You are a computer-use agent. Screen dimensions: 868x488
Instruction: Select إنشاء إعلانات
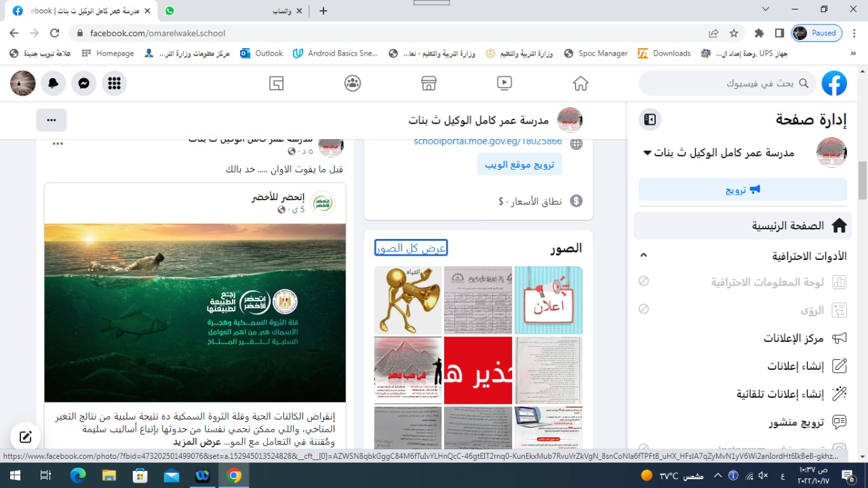click(743, 366)
